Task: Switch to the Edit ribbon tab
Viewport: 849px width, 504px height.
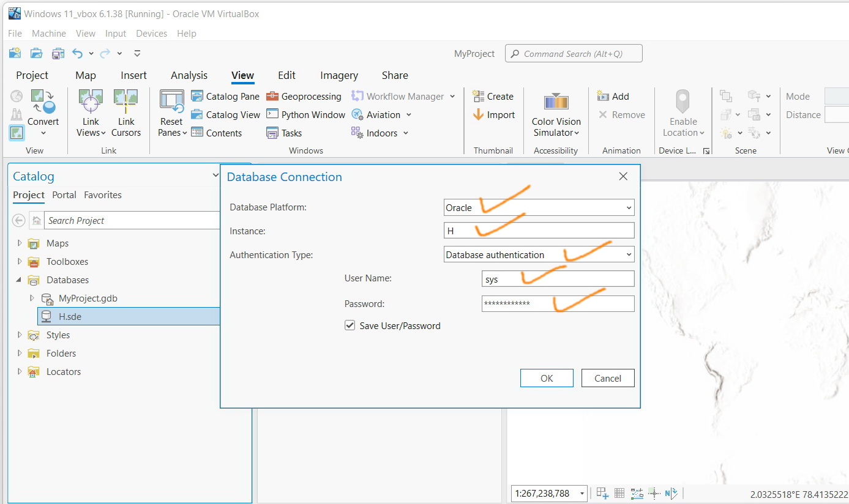Action: pyautogui.click(x=286, y=75)
